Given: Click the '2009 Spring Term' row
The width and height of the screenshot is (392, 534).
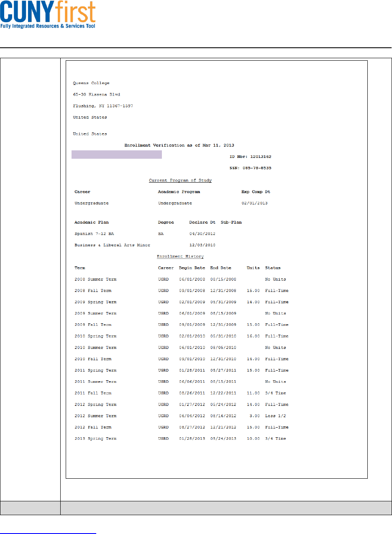Looking at the screenshot, I should 182,302.
